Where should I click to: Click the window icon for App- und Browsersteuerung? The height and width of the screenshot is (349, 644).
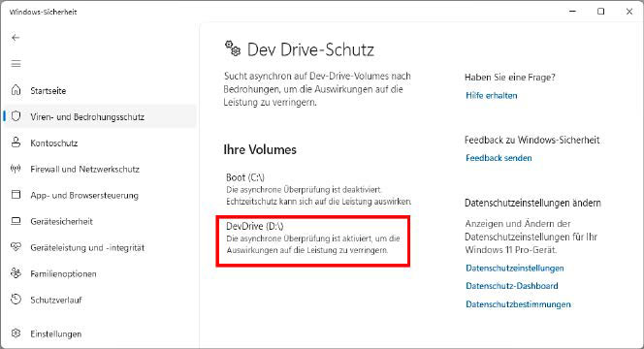point(16,195)
